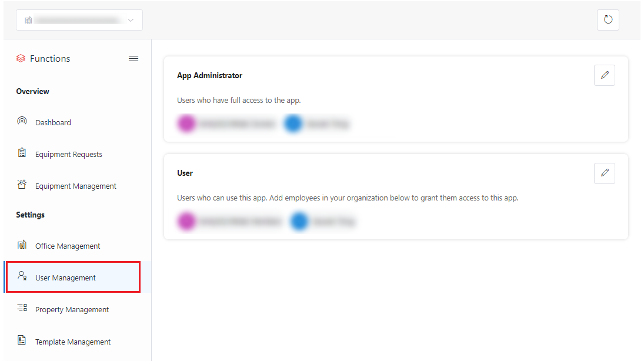This screenshot has height=361, width=644.
Task: Open Template Management using its document icon
Action: coord(22,341)
